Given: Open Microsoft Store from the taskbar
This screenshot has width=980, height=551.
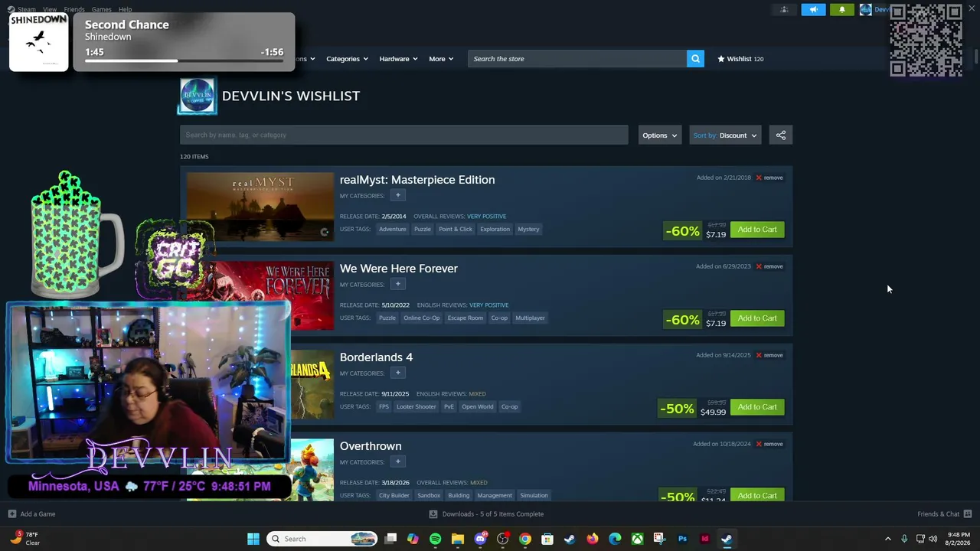Looking at the screenshot, I should [547, 539].
